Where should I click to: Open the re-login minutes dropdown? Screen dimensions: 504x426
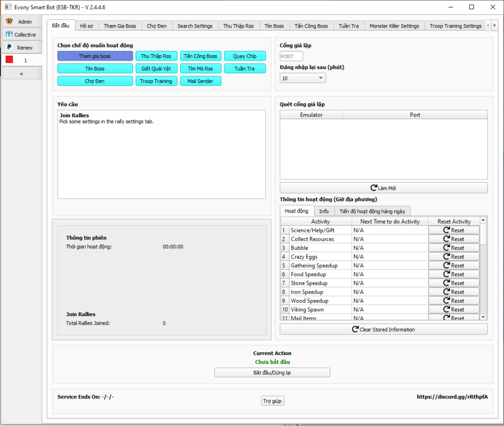pos(303,78)
